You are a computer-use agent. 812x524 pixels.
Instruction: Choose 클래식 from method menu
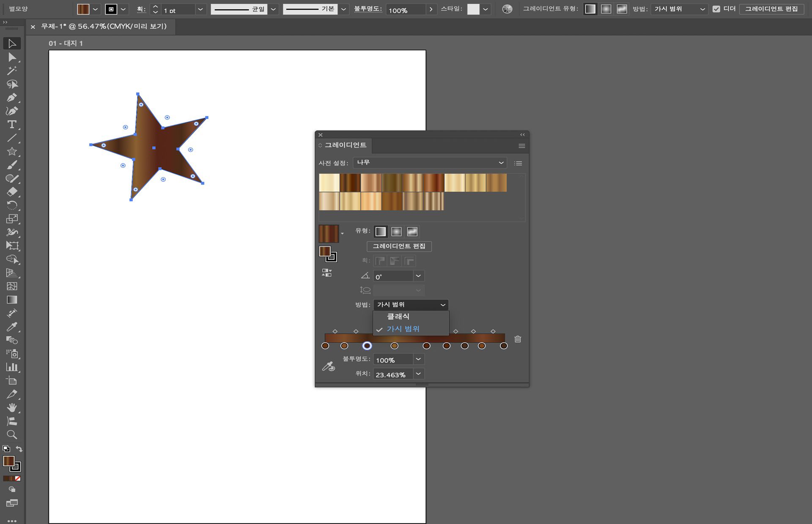[398, 317]
